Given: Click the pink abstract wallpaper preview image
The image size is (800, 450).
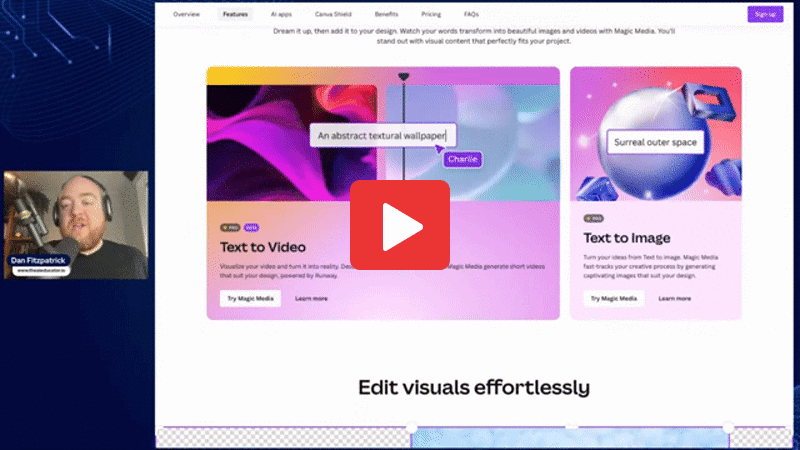Looking at the screenshot, I should (x=292, y=143).
